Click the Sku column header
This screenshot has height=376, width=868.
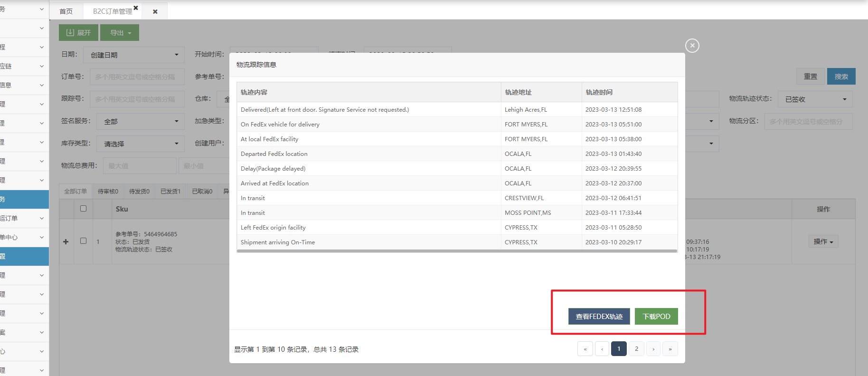tap(122, 209)
